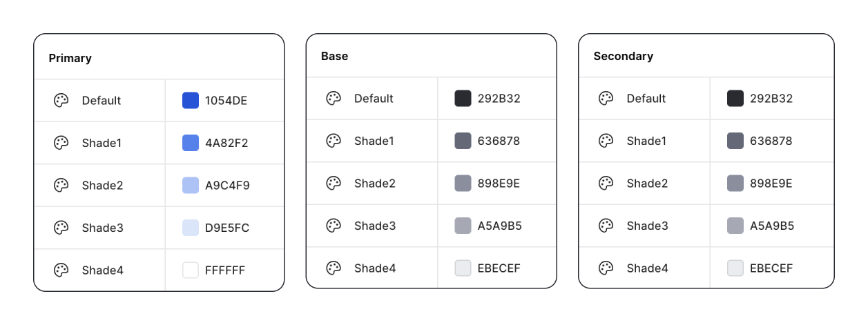Click the Primary table header
The height and width of the screenshot is (325, 868).
click(70, 59)
